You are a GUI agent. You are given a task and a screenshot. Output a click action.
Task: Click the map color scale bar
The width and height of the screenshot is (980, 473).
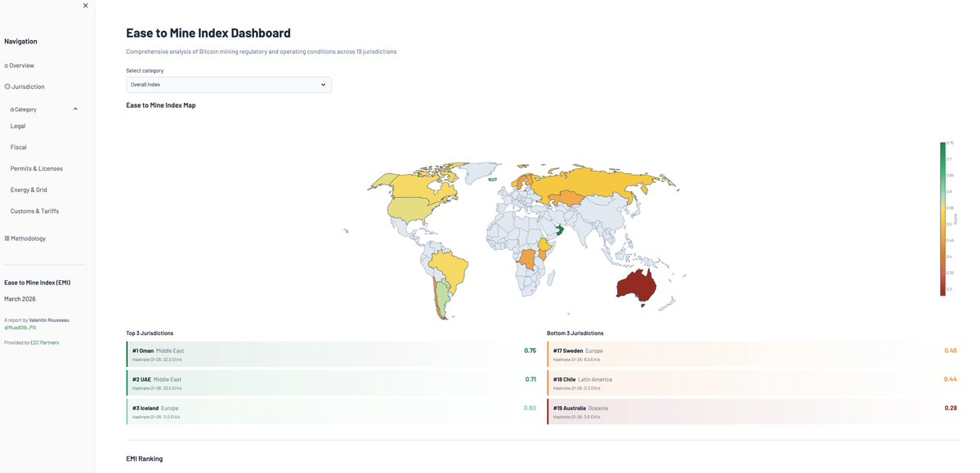click(x=942, y=219)
